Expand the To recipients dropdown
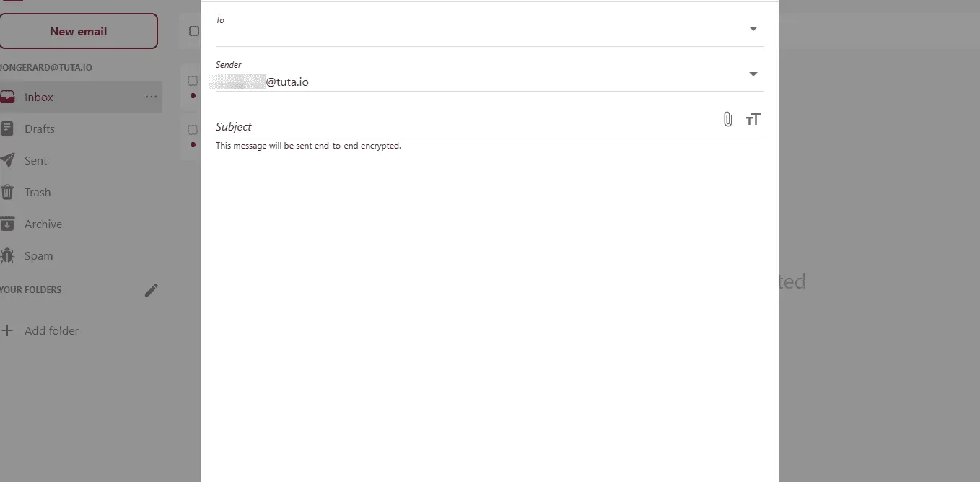The width and height of the screenshot is (980, 482). (753, 28)
